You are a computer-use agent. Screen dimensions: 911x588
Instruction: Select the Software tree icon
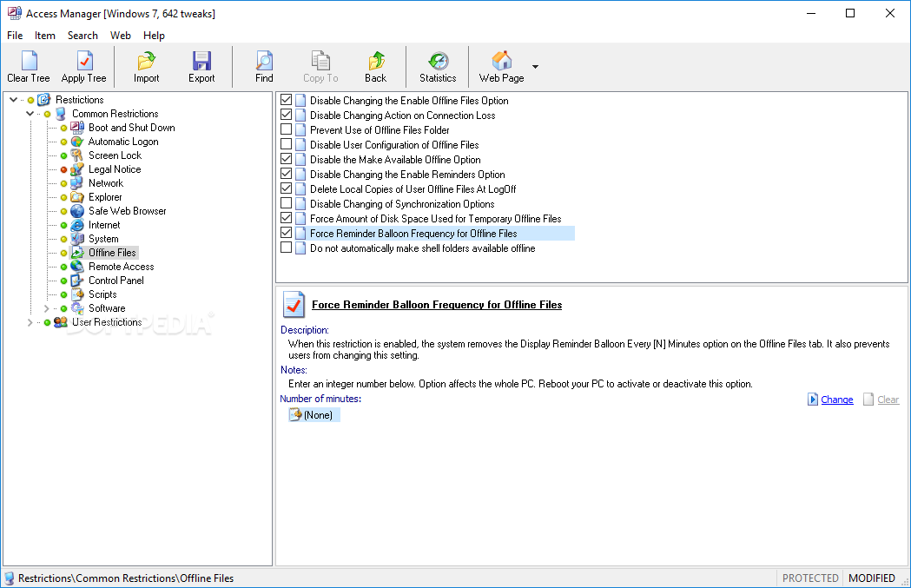(x=77, y=308)
